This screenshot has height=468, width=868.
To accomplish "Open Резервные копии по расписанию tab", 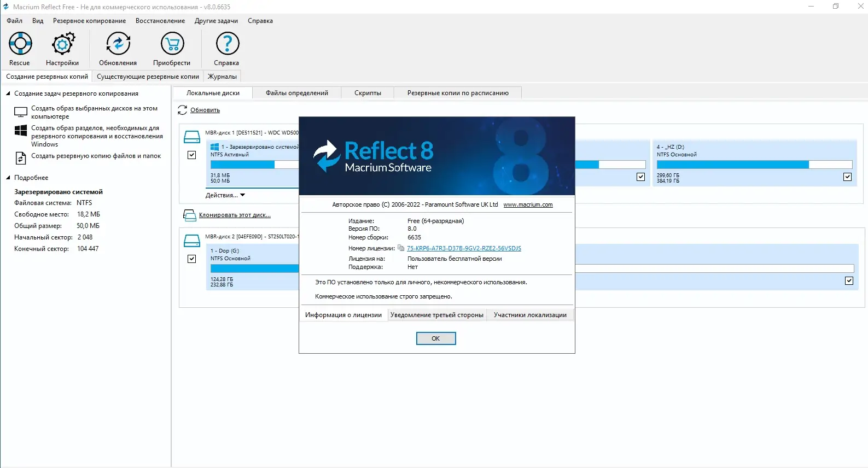I will click(458, 93).
